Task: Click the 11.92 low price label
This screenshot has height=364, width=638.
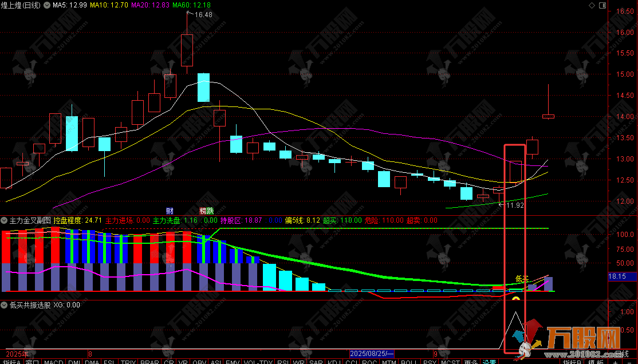Action: point(515,205)
